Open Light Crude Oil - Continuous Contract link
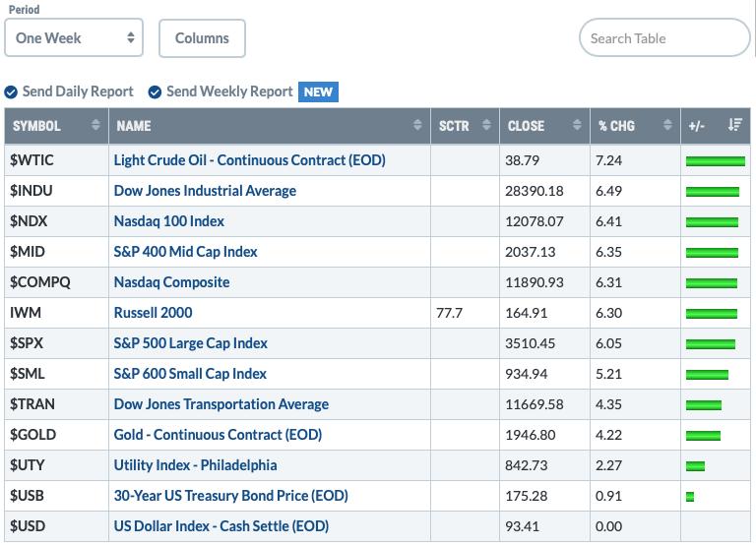The image size is (756, 546). [250, 160]
